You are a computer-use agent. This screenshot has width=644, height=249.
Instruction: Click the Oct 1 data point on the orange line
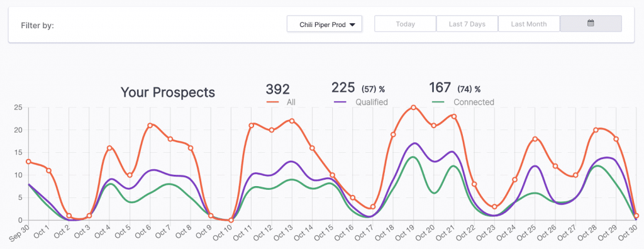pos(48,170)
